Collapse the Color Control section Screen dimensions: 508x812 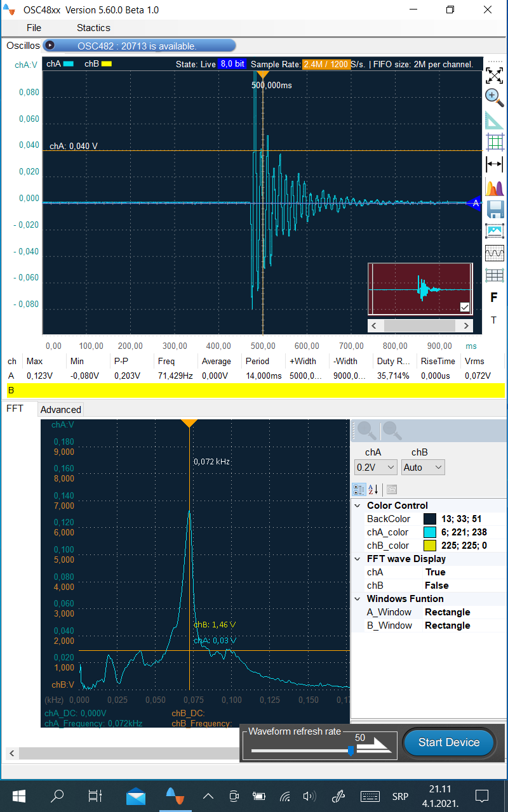358,506
